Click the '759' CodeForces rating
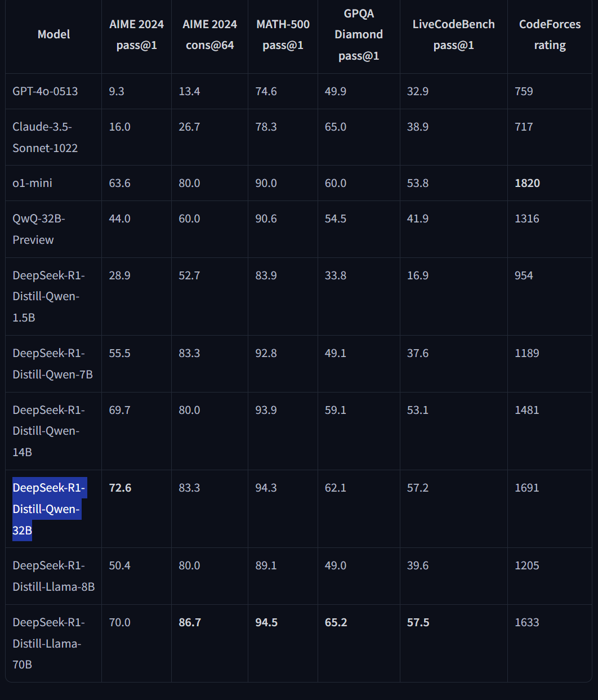Viewport: 598px width, 700px height. pos(524,91)
